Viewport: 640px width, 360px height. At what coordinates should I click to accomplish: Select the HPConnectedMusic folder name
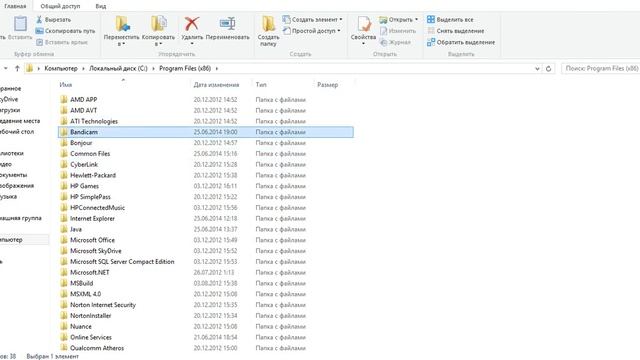98,207
